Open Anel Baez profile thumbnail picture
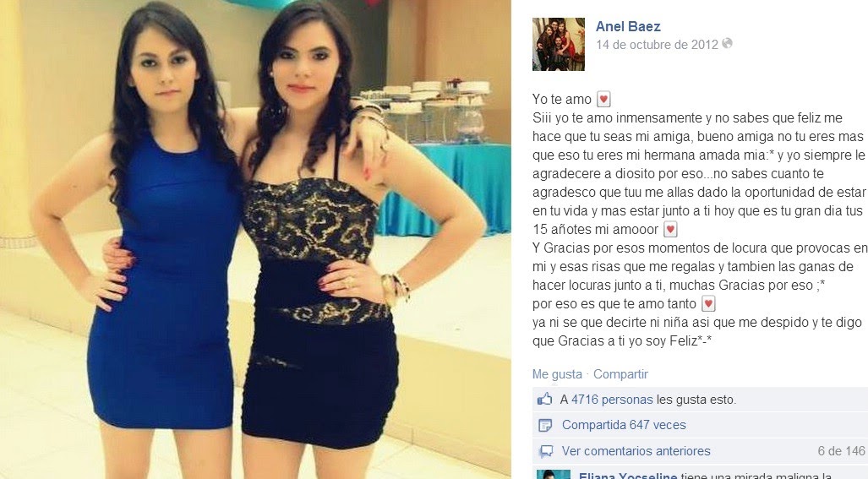Screen dimensions: 868x479 click(x=558, y=44)
